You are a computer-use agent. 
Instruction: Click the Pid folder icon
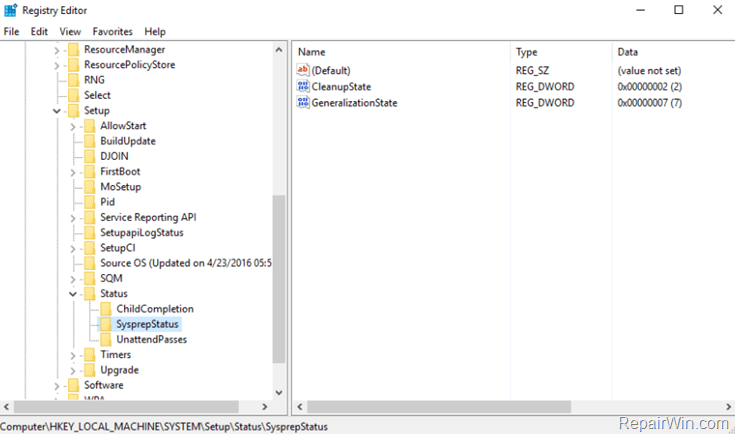pyautogui.click(x=90, y=202)
